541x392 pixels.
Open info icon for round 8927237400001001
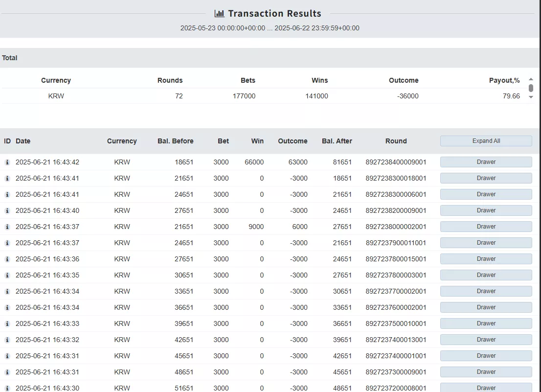click(7, 356)
